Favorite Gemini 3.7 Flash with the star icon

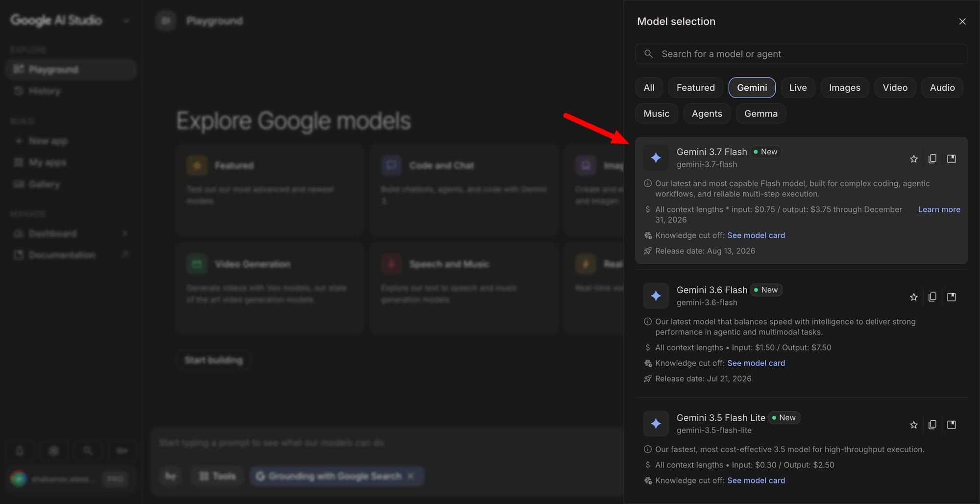pyautogui.click(x=914, y=159)
